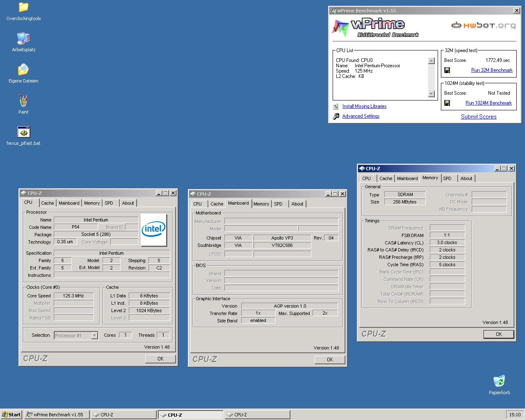Screen dimensions: 525x420
Task: Click AGP version 1.0 field
Action: (290, 306)
